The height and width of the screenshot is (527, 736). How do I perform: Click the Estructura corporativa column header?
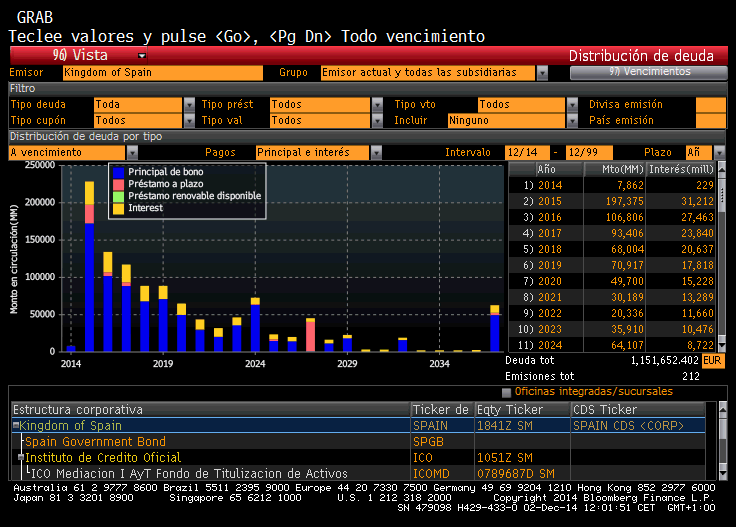coord(211,410)
